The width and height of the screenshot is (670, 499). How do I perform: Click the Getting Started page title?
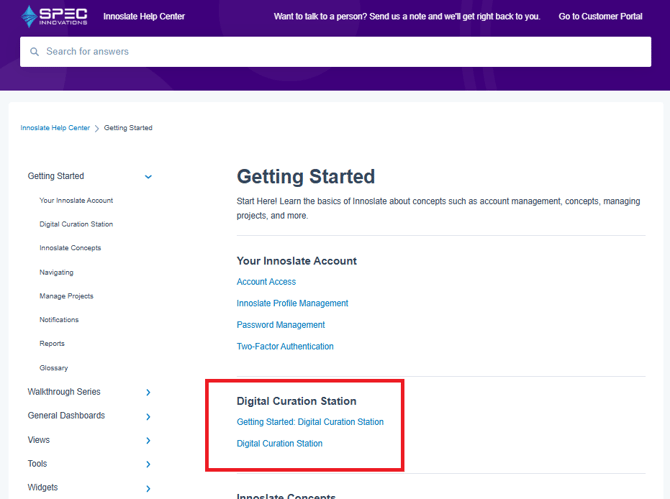pyautogui.click(x=306, y=176)
